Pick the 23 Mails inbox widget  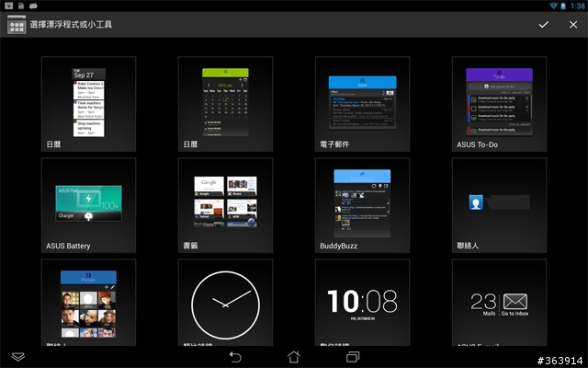click(499, 303)
